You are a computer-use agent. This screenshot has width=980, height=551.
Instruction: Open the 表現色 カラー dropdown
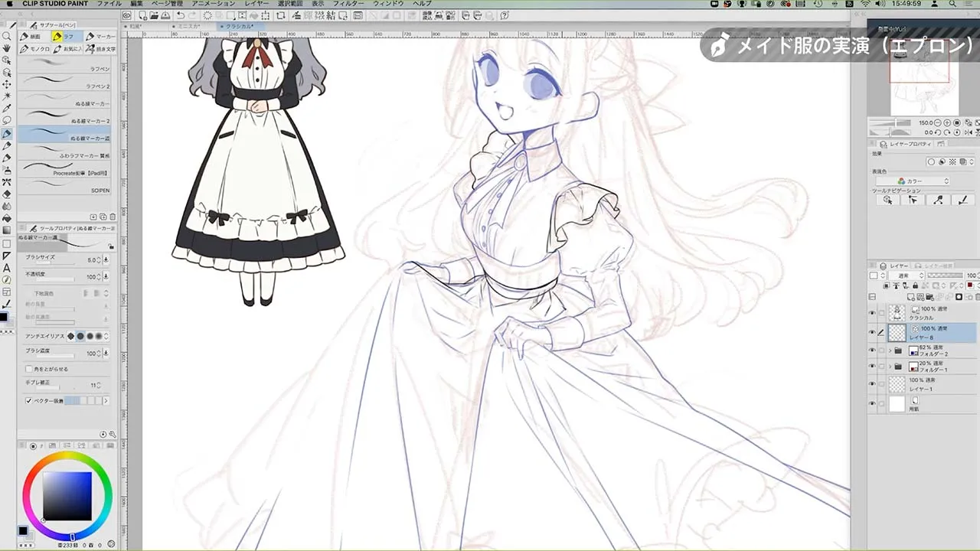923,181
